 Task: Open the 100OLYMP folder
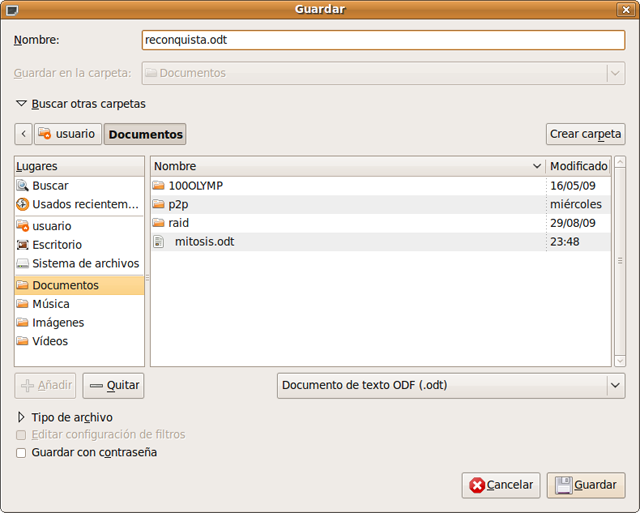195,185
